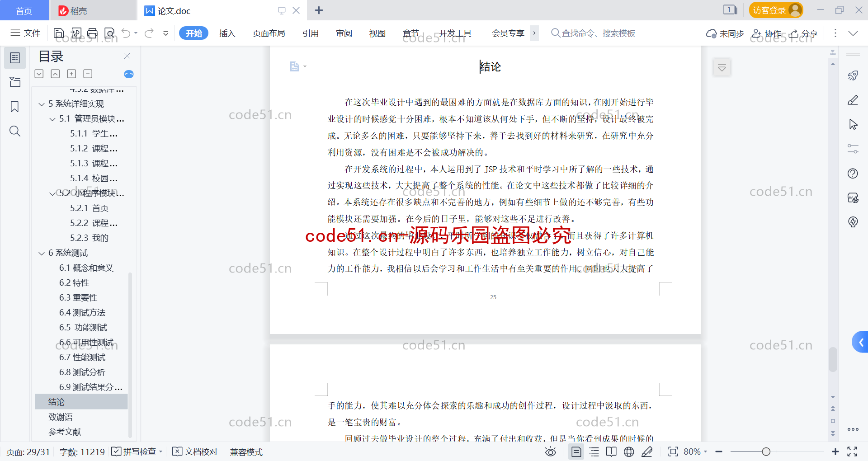Image resolution: width=868 pixels, height=461 pixels.
Task: Switch to outline view in the status bar
Action: (x=594, y=452)
